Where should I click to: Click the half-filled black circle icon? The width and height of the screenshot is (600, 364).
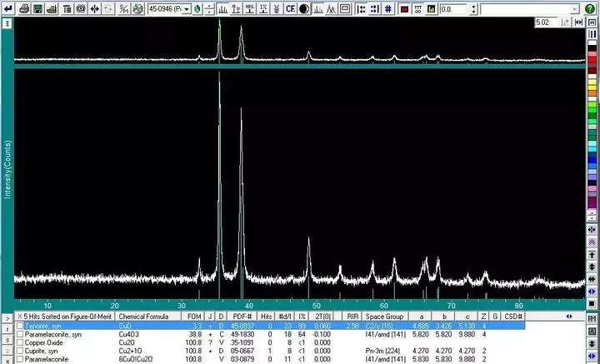click(x=304, y=9)
